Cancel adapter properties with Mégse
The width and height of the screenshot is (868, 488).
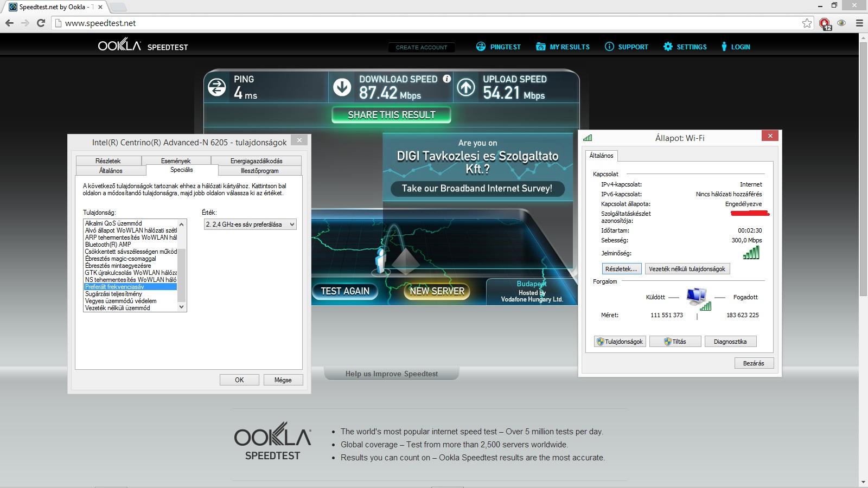click(283, 380)
